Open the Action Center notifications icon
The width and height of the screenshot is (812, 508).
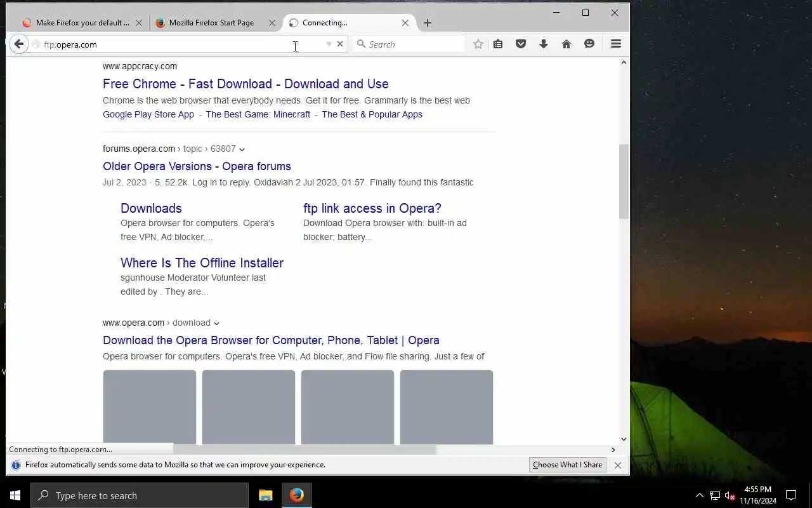[x=791, y=495]
